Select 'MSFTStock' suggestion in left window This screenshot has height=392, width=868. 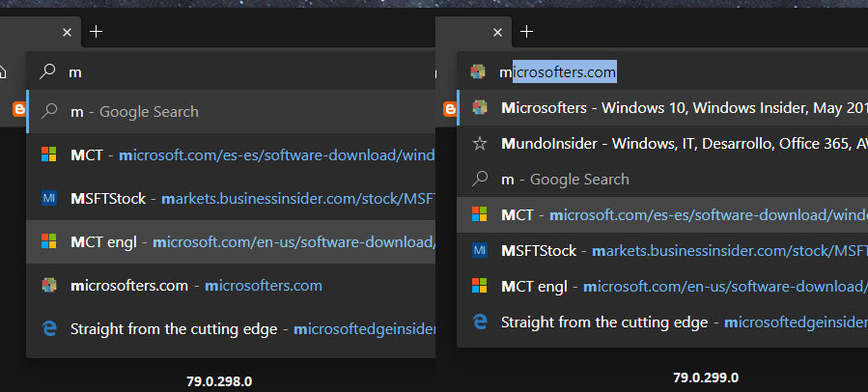coord(231,198)
